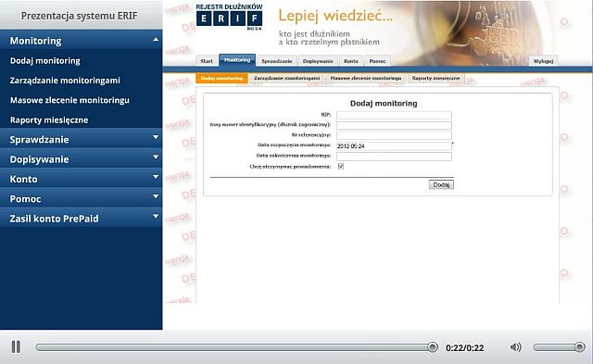The image size is (593, 364).
Task: Click the ERIF Rejestr Dłużników logo
Action: [229, 17]
